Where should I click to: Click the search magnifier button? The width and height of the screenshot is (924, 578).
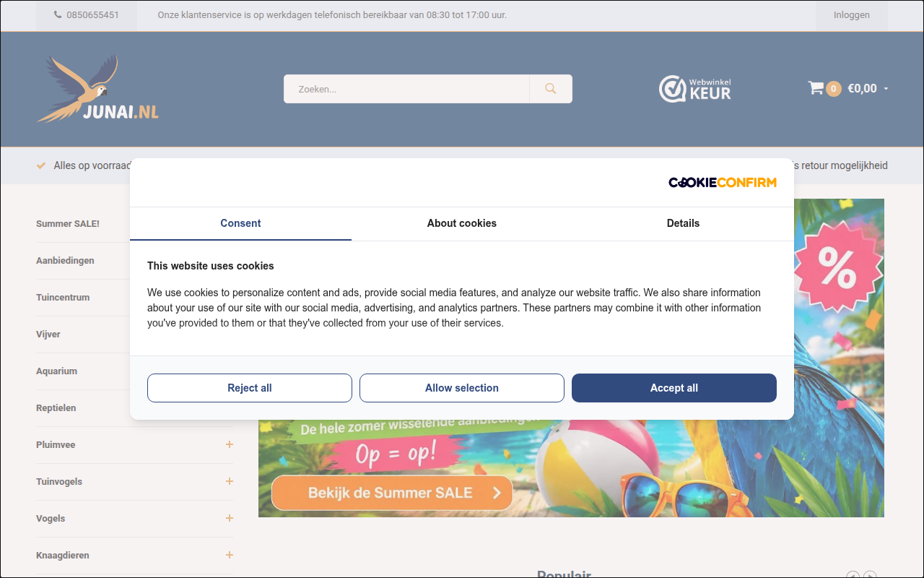(551, 89)
